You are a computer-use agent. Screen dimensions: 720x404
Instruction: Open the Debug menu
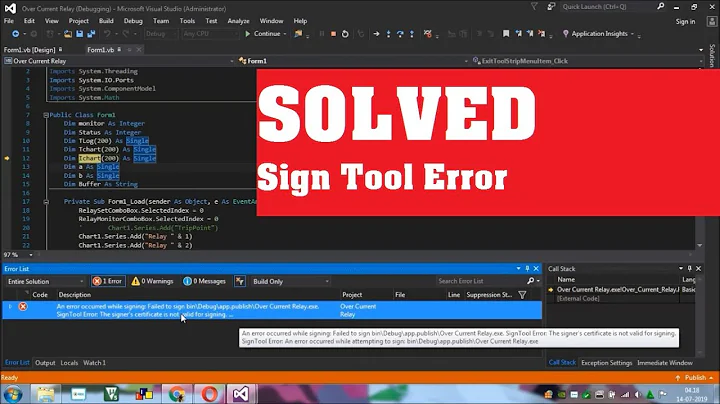point(133,21)
